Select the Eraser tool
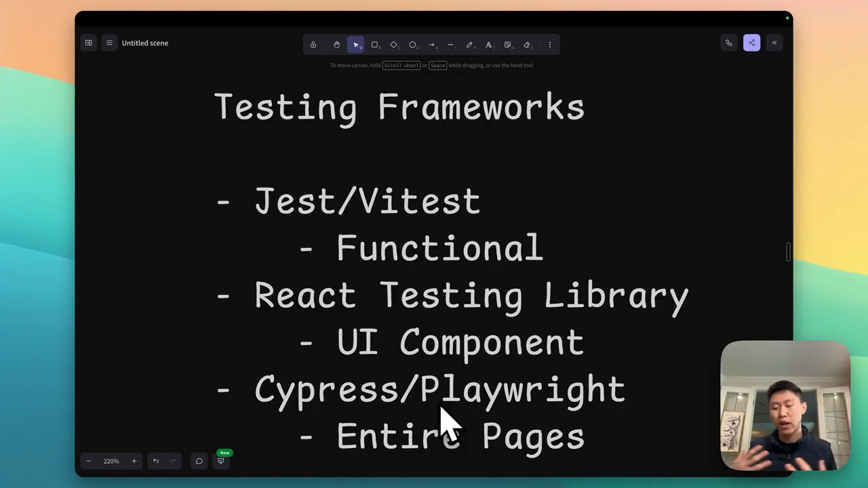 pos(527,45)
